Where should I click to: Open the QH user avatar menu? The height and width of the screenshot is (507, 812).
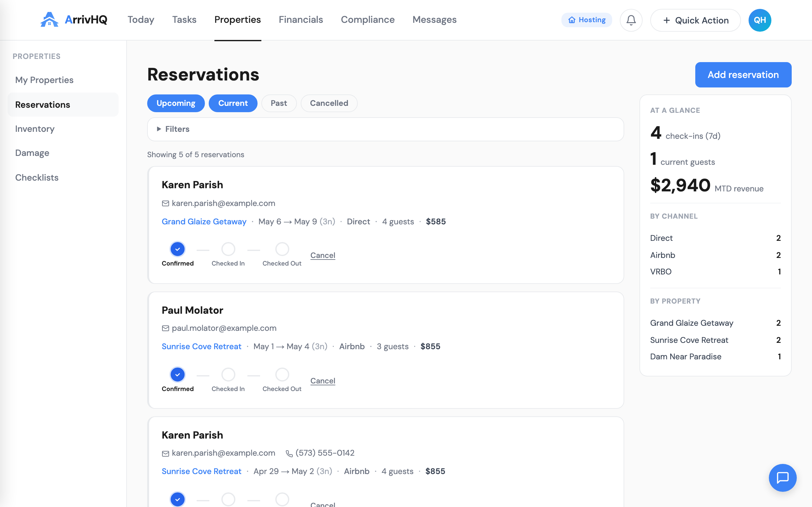[x=760, y=20]
